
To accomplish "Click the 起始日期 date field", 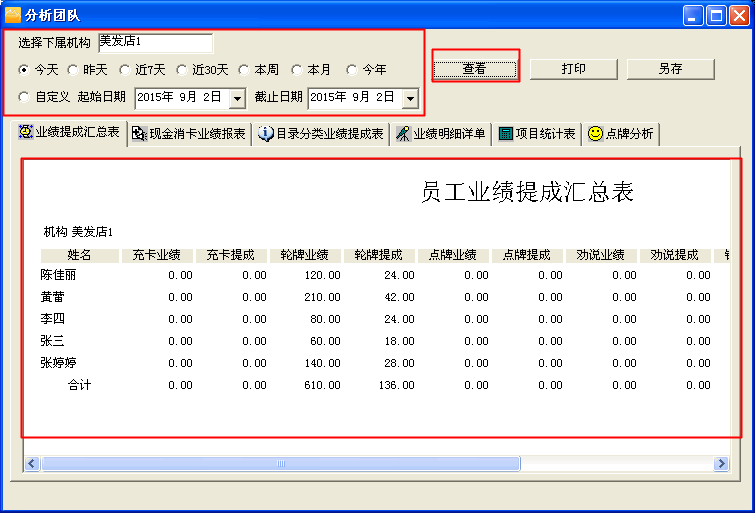I will 191,98.
